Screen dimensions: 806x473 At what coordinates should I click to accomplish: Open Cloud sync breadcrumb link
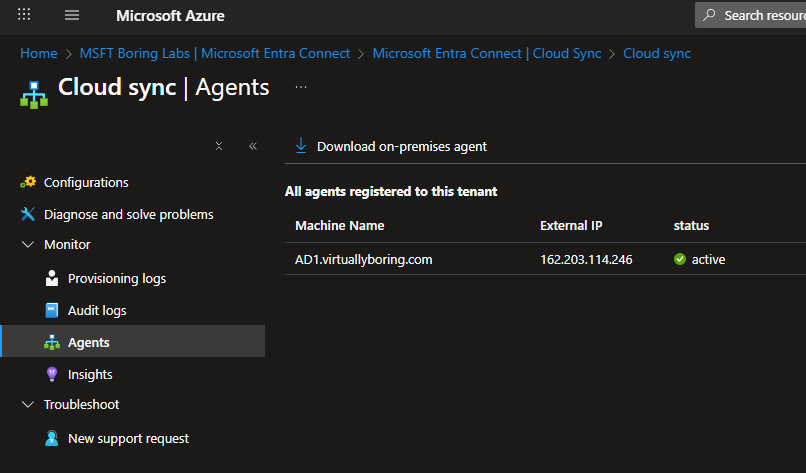point(657,53)
